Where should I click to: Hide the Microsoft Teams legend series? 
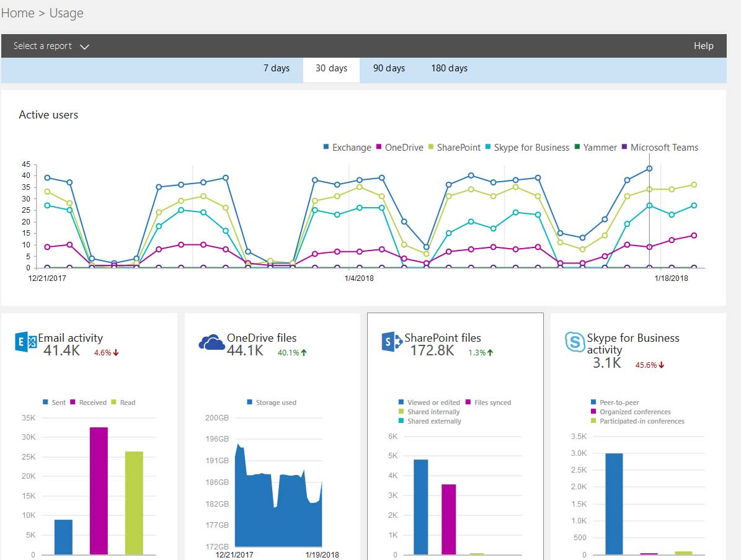pos(659,148)
